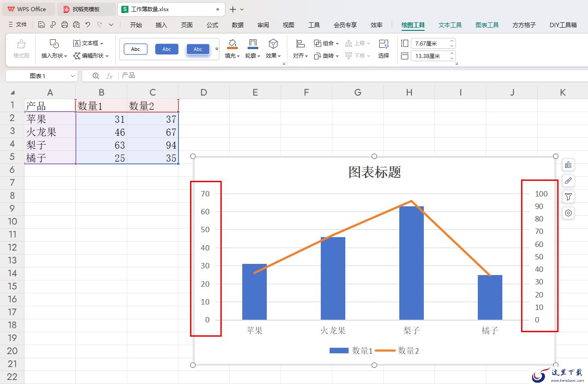The height and width of the screenshot is (384, 588).
Task: Switch to 文本工具 (Text Tools) tab
Action: (x=450, y=25)
